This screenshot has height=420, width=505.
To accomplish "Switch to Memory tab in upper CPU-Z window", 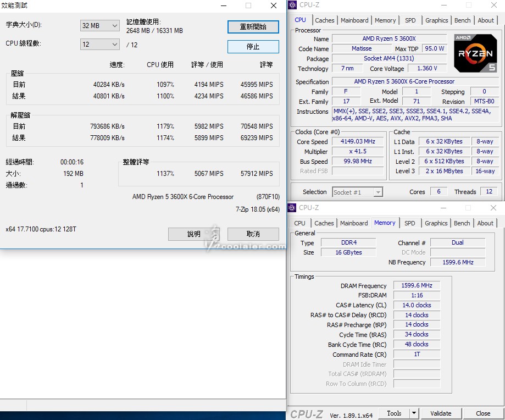I will [385, 20].
